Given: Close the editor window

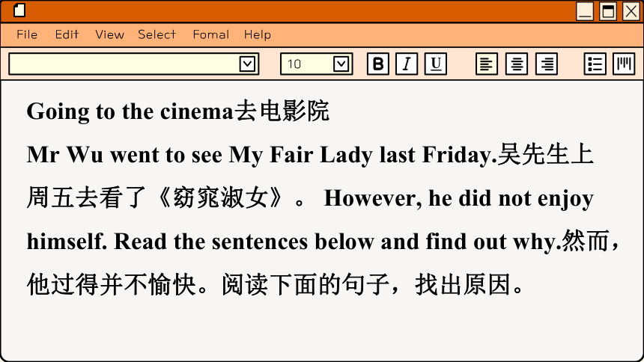Looking at the screenshot, I should coord(631,11).
